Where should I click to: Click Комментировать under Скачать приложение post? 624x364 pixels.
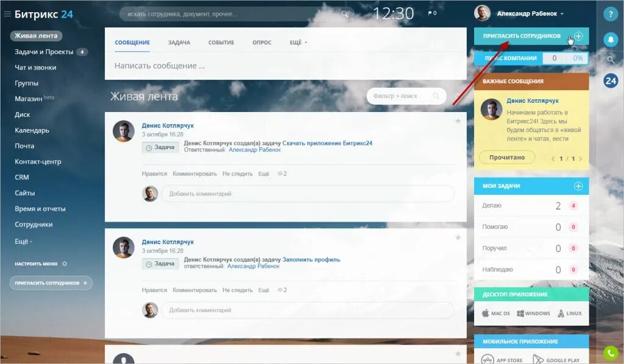click(194, 173)
